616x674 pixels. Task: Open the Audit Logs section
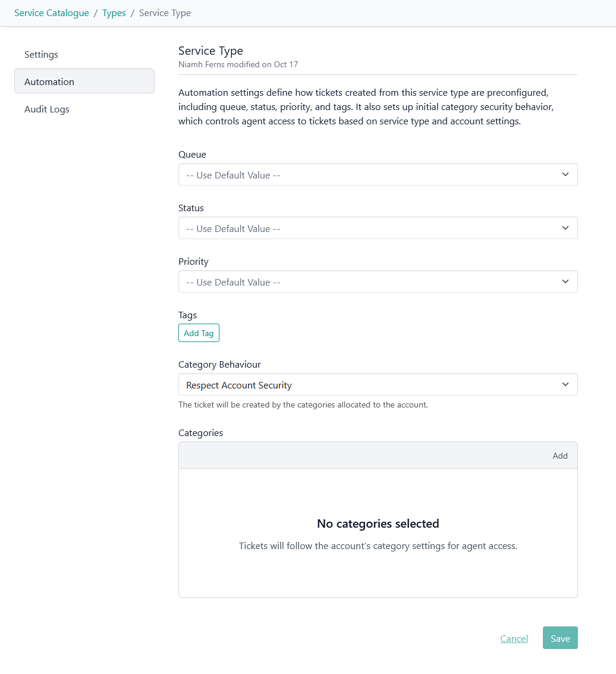tap(47, 109)
